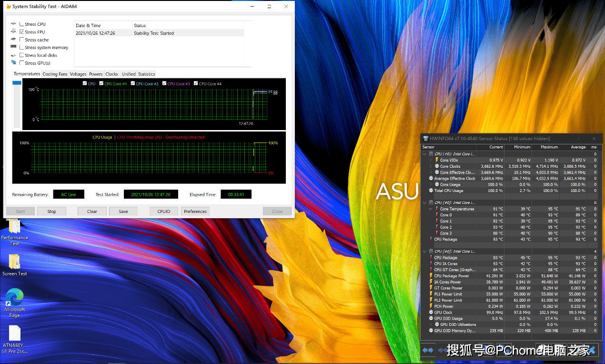The height and width of the screenshot is (364, 605).
Task: Check the Stress local disks box
Action: [x=21, y=55]
